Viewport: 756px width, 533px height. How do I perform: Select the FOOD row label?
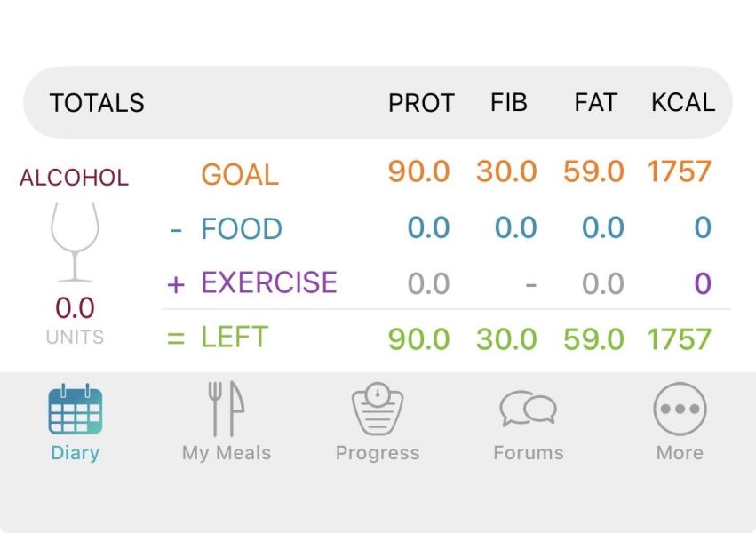241,228
